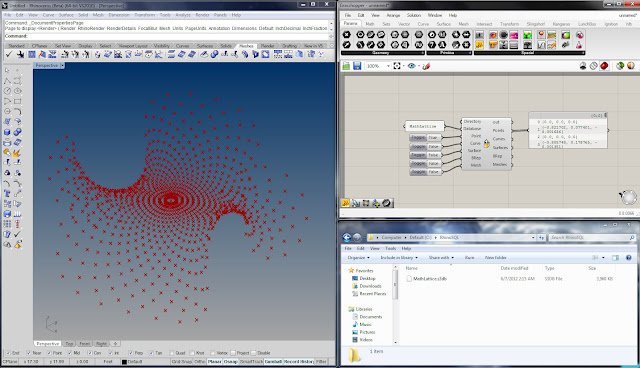Switch to the Top viewport tab

coord(69,344)
